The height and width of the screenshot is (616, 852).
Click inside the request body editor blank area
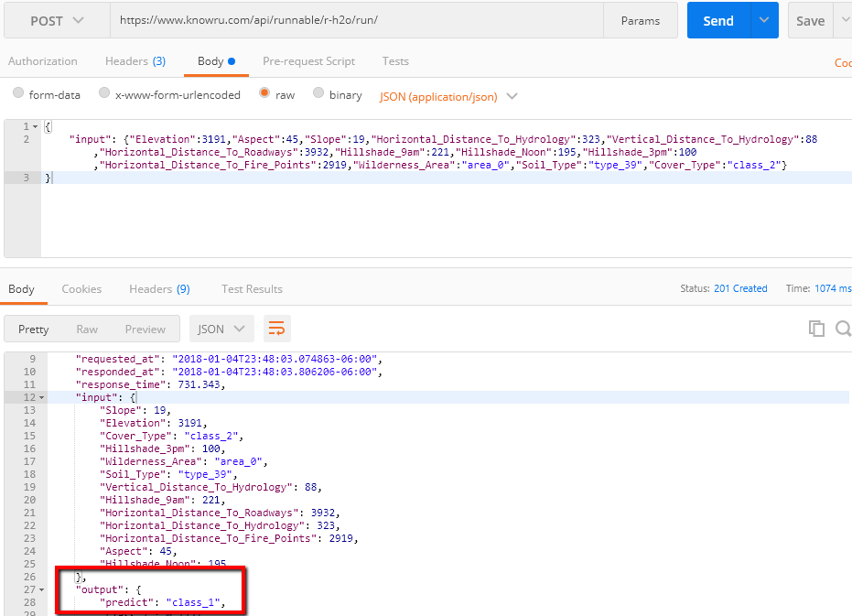tap(446, 221)
